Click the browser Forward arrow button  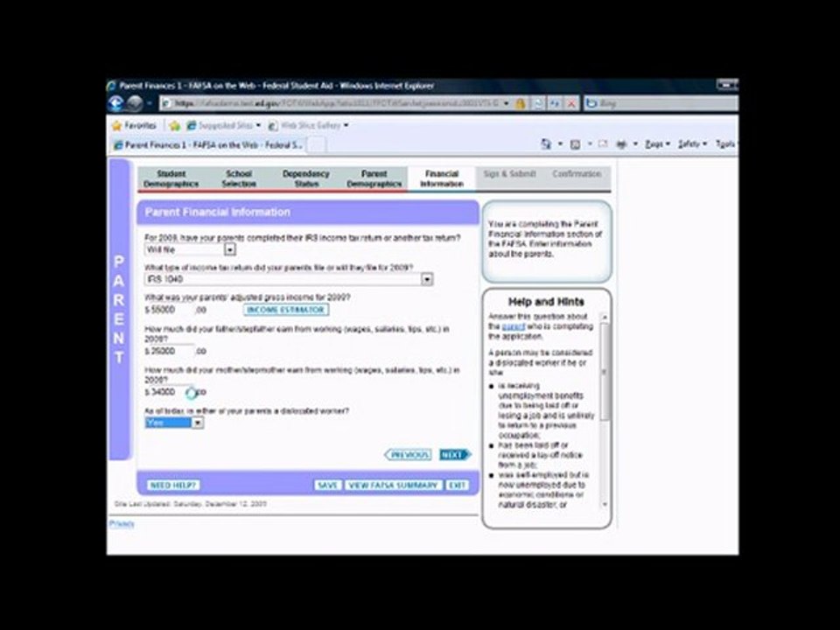point(135,103)
